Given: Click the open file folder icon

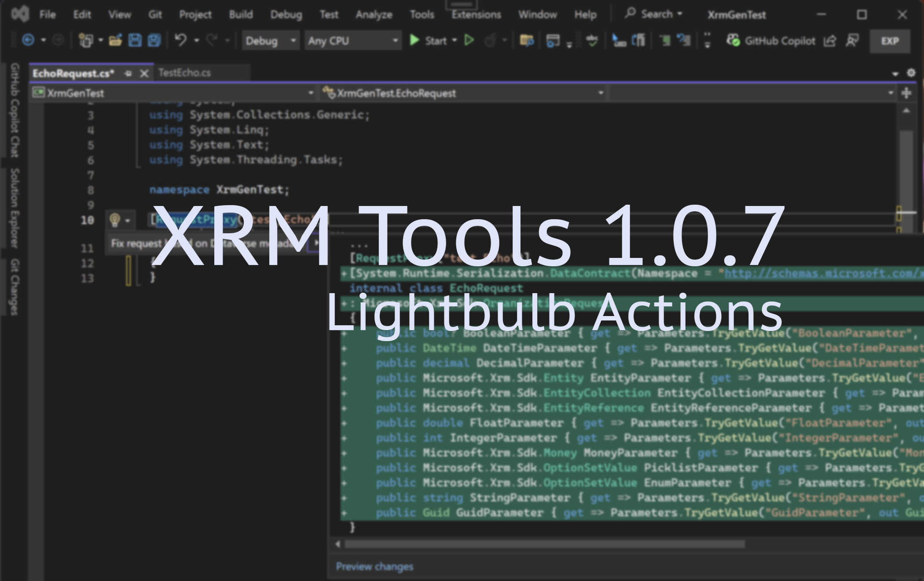Looking at the screenshot, I should click(x=115, y=40).
